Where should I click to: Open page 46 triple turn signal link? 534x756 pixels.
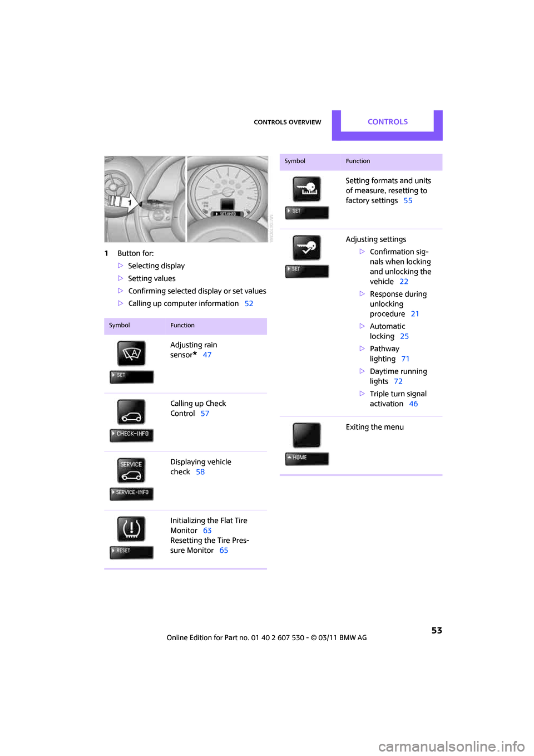point(413,404)
